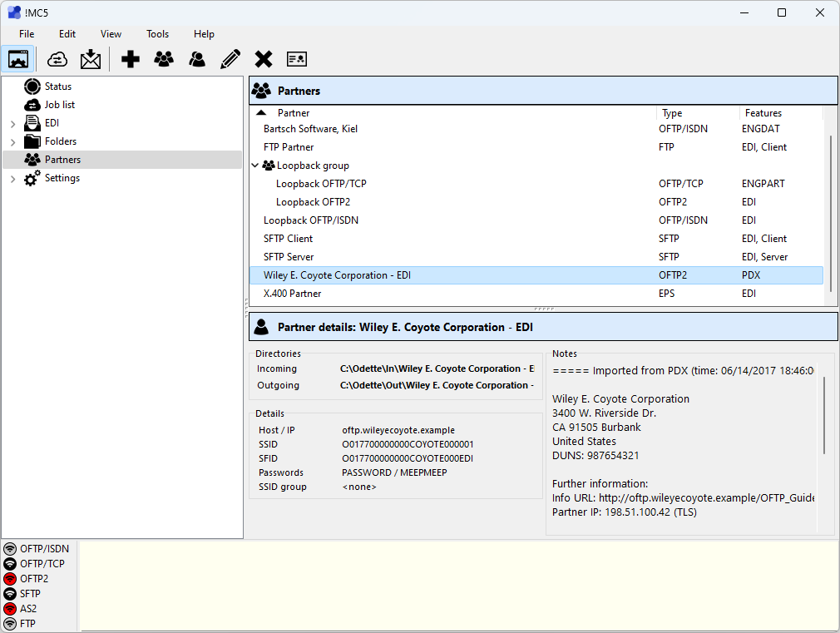Click the picture view toolbar icon
The width and height of the screenshot is (840, 633).
click(x=18, y=59)
